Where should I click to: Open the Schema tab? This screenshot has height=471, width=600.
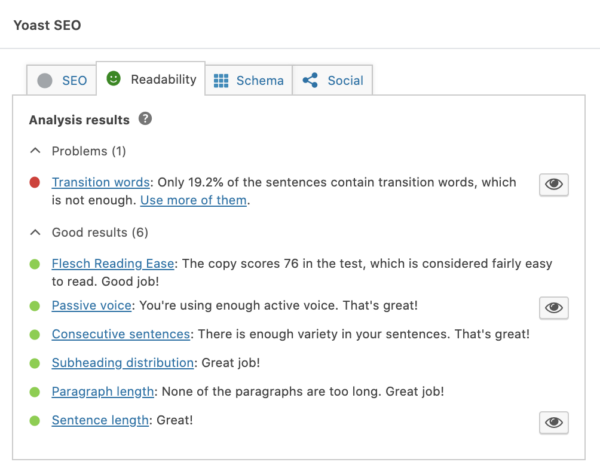pos(248,81)
